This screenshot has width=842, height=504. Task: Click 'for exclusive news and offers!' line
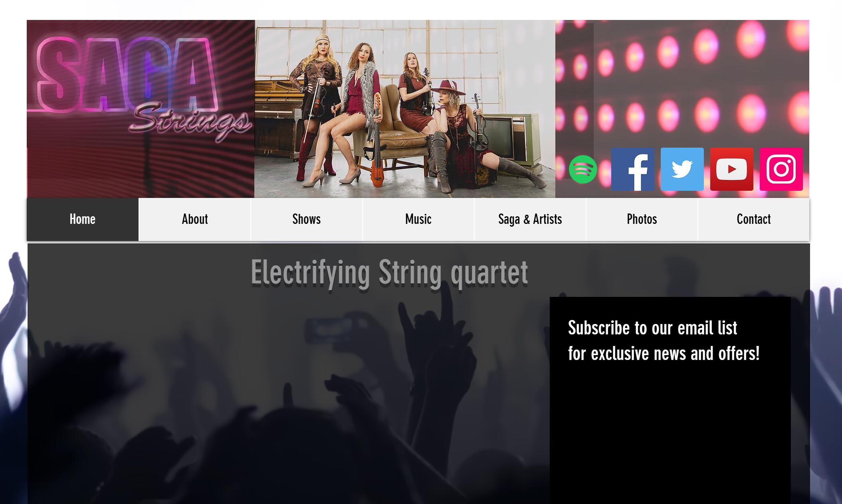tap(664, 354)
